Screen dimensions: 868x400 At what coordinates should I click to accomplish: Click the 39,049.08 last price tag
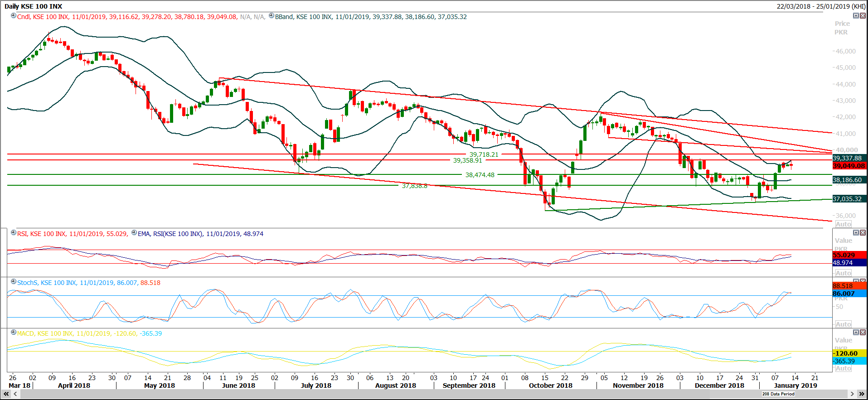pos(849,166)
